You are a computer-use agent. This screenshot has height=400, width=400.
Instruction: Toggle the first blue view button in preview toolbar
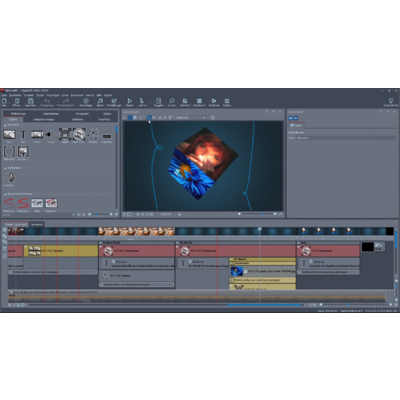pyautogui.click(x=130, y=117)
